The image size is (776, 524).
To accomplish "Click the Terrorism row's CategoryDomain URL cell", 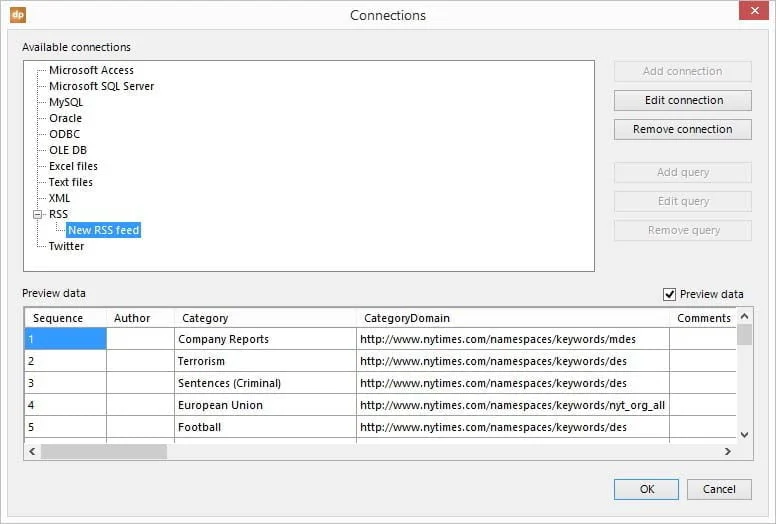I will pos(513,361).
